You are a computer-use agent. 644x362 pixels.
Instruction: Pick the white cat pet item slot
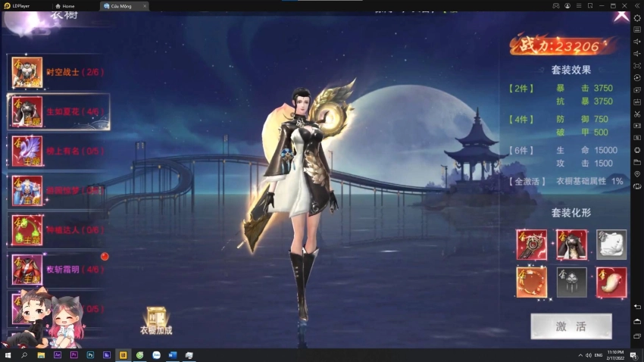tap(611, 245)
